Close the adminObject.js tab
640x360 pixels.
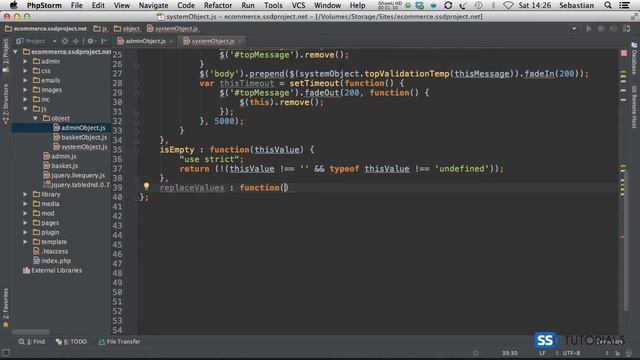click(x=171, y=41)
